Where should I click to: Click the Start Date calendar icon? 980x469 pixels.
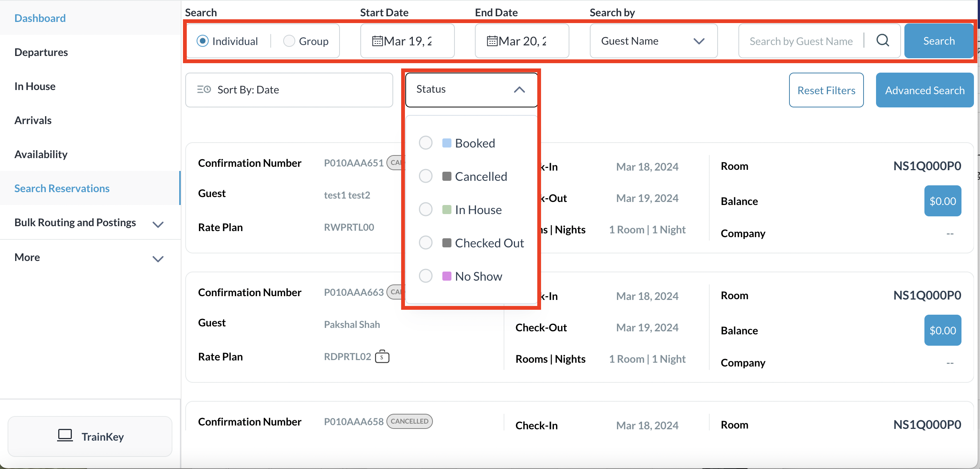point(377,41)
